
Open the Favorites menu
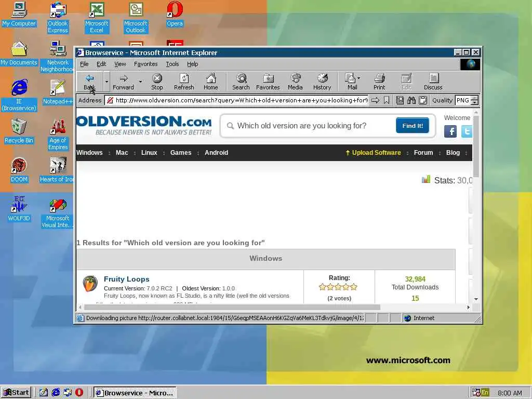click(145, 64)
